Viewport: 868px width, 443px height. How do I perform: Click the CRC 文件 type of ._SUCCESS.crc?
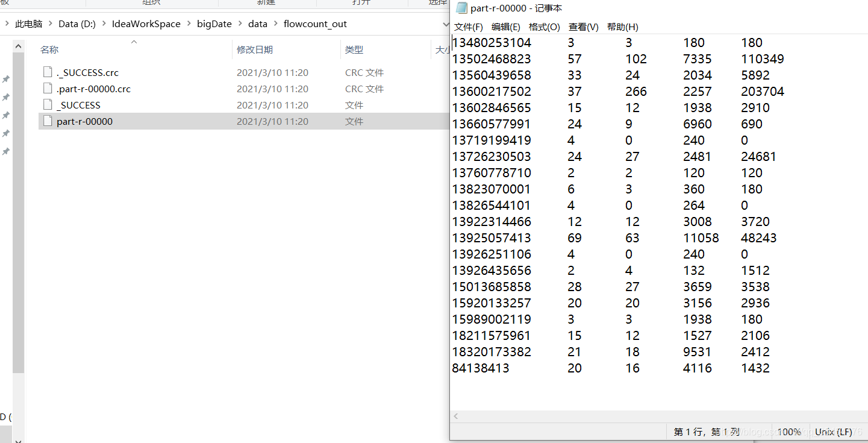click(364, 72)
